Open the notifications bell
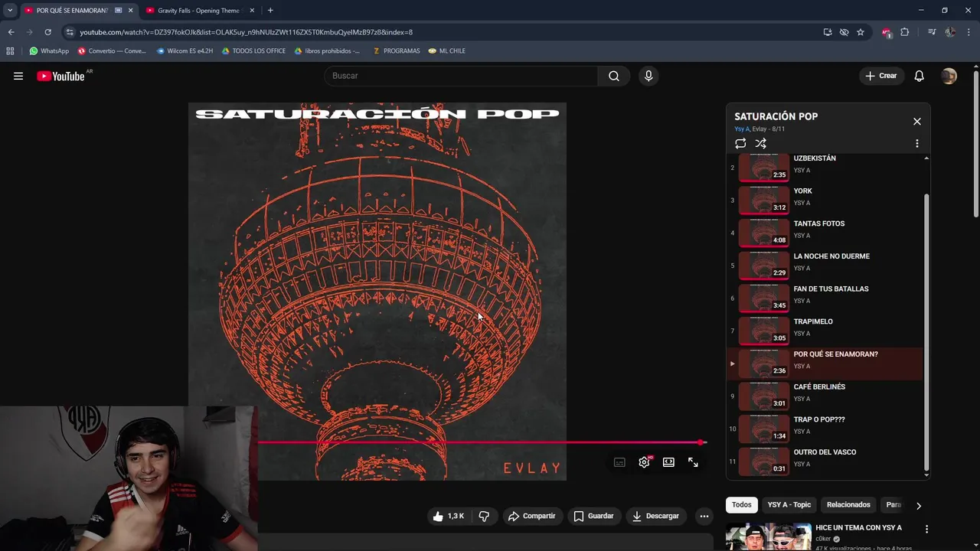The image size is (980, 551). pyautogui.click(x=919, y=76)
